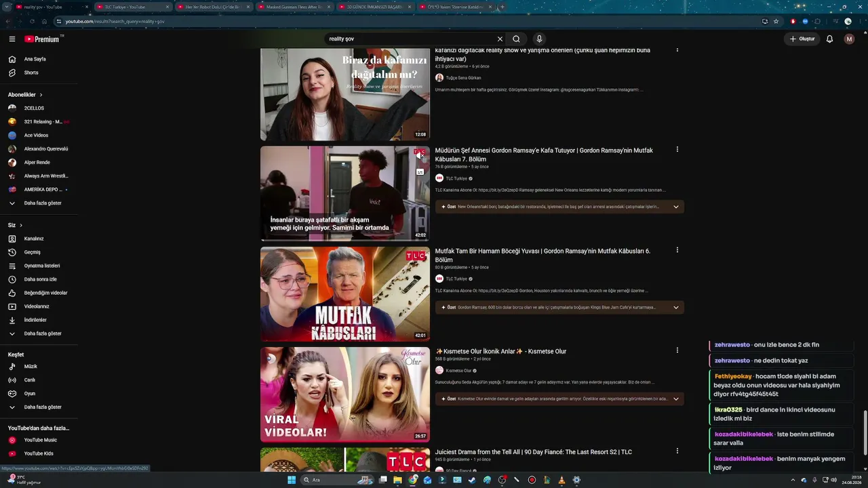Open options menu for Juiciest Drama video
Image resolution: width=868 pixels, height=488 pixels.
click(x=677, y=451)
